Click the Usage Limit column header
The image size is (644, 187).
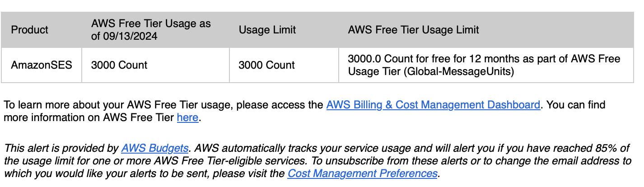click(267, 30)
